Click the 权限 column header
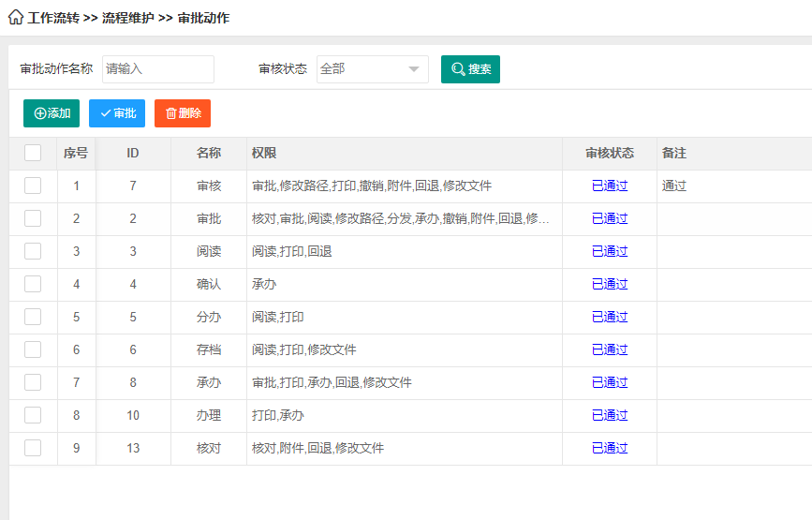Viewport: 812px width, 520px height. click(405, 153)
